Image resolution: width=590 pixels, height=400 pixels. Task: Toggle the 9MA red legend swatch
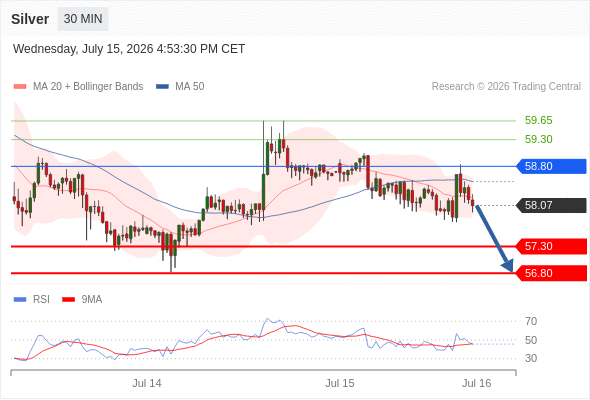click(68, 300)
